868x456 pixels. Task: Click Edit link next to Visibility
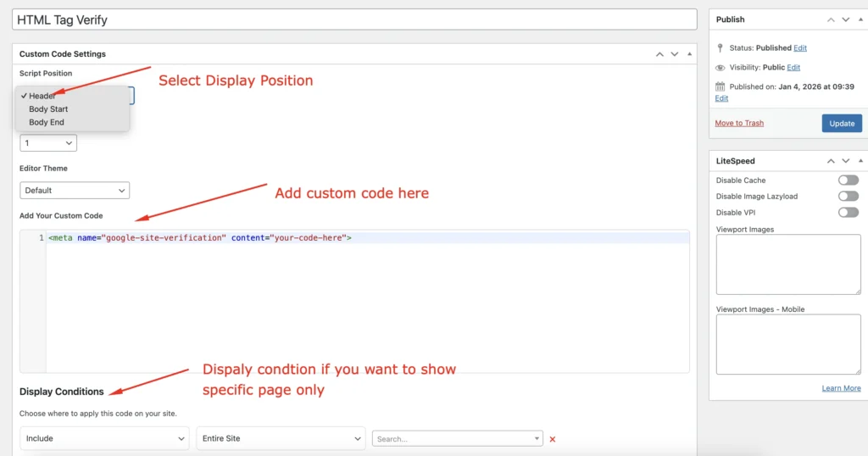pyautogui.click(x=793, y=68)
